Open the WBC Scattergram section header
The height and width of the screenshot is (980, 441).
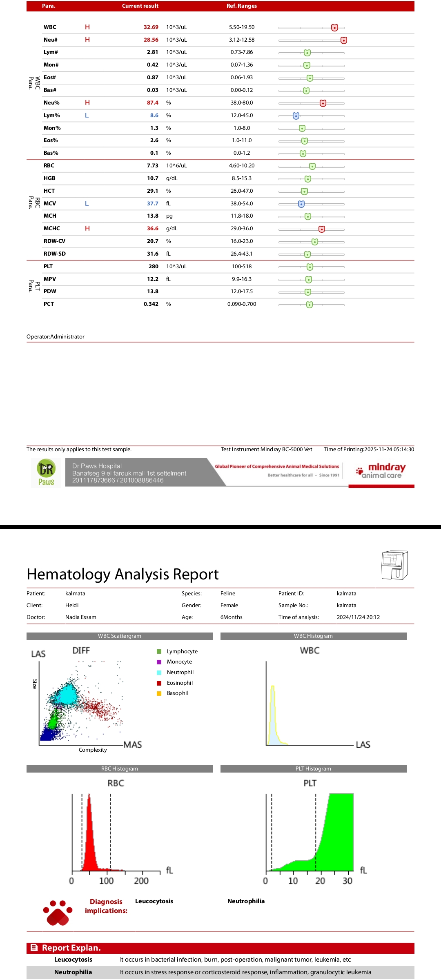point(119,636)
